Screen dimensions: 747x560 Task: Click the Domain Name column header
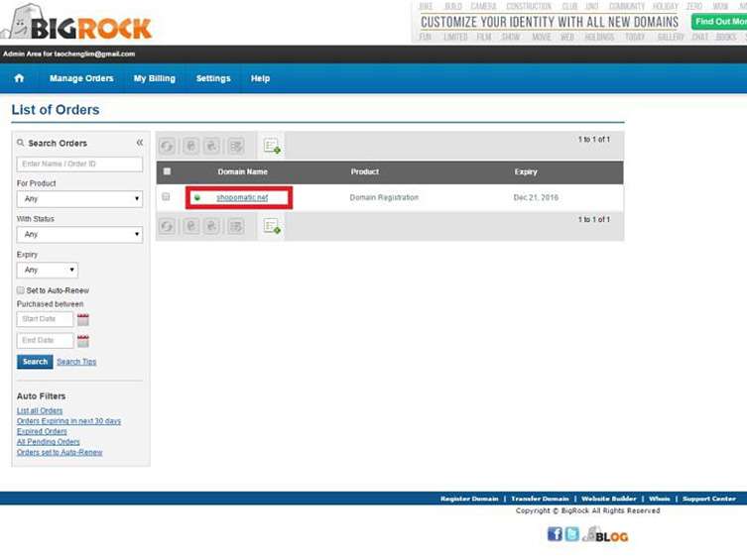(x=242, y=171)
